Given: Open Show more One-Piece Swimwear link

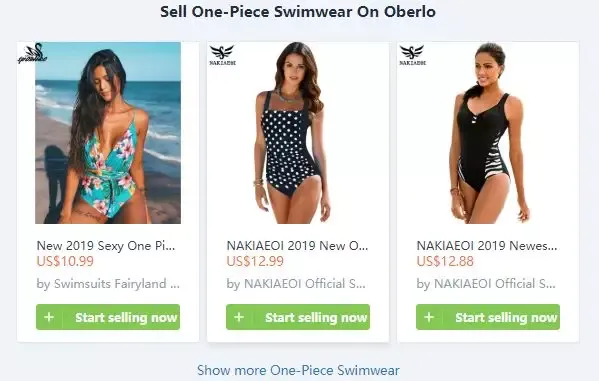Looking at the screenshot, I should (x=298, y=370).
